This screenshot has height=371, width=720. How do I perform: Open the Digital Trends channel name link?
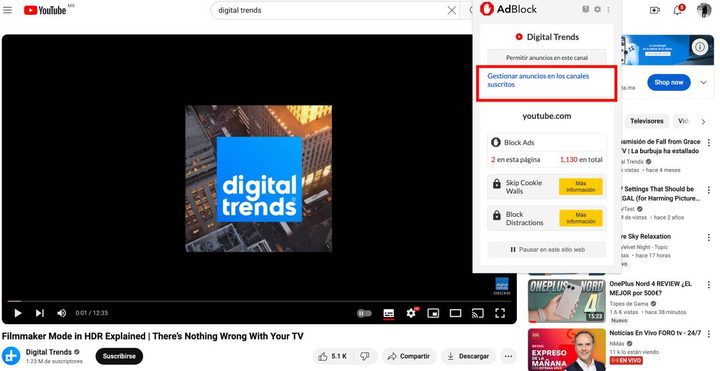pos(49,352)
